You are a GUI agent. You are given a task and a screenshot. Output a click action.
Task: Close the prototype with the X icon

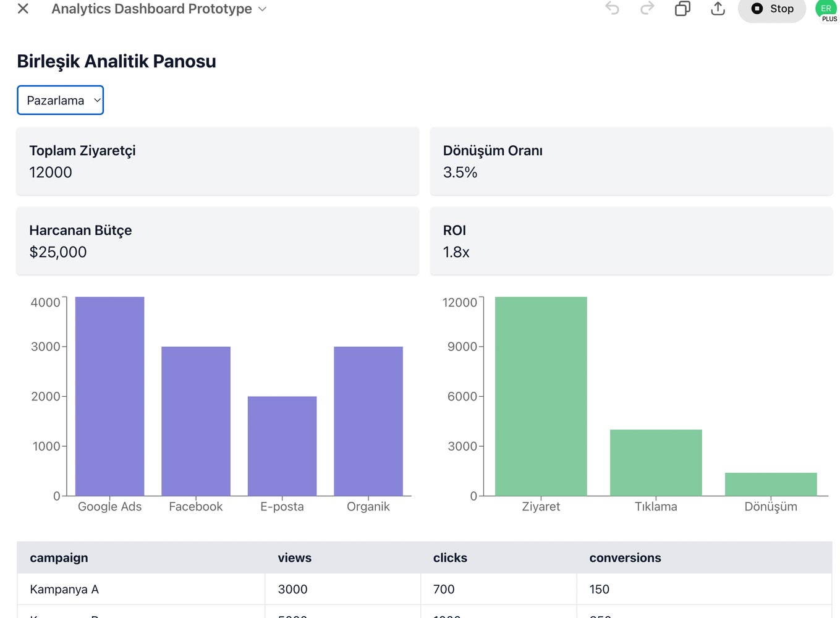(x=23, y=9)
